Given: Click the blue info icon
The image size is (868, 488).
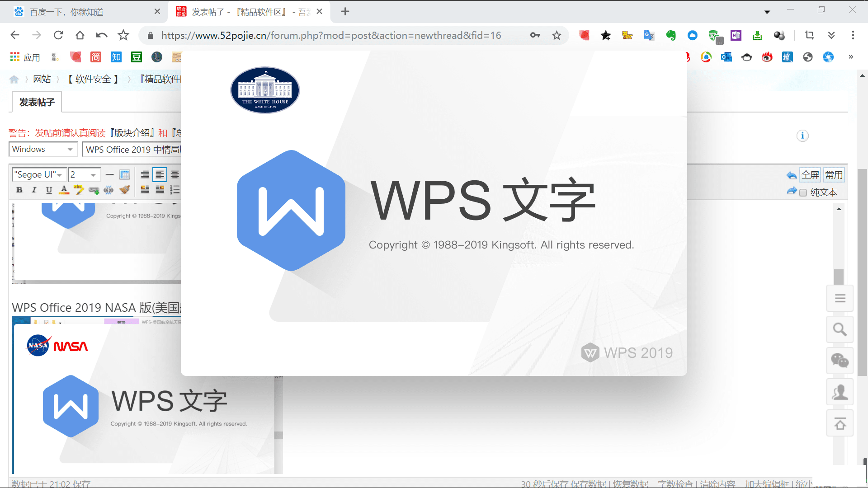Looking at the screenshot, I should click(x=802, y=136).
